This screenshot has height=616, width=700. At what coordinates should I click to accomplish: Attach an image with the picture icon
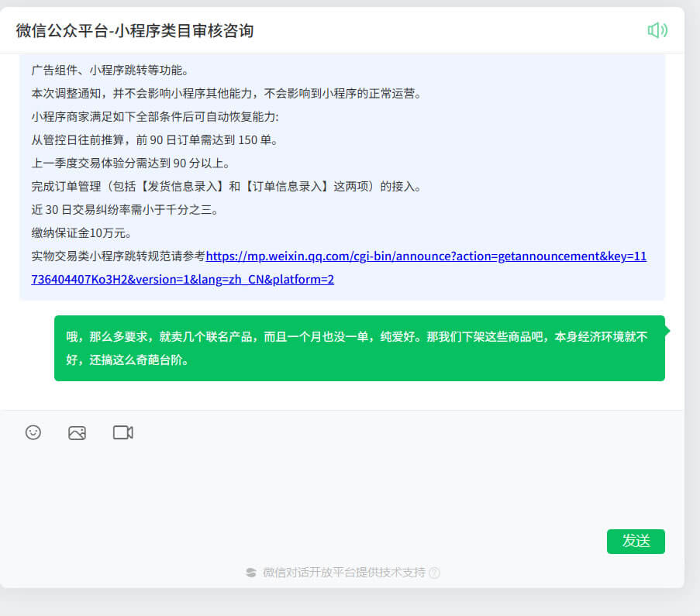point(77,432)
